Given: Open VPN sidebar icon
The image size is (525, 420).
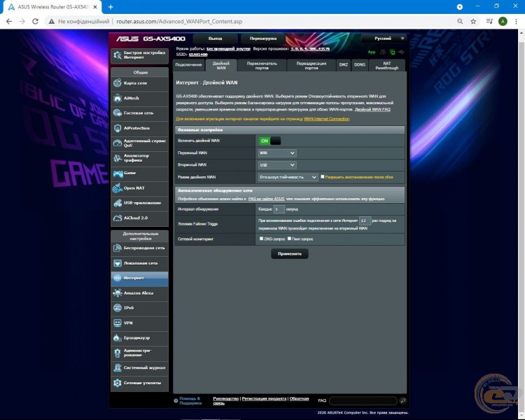Looking at the screenshot, I should 117,323.
